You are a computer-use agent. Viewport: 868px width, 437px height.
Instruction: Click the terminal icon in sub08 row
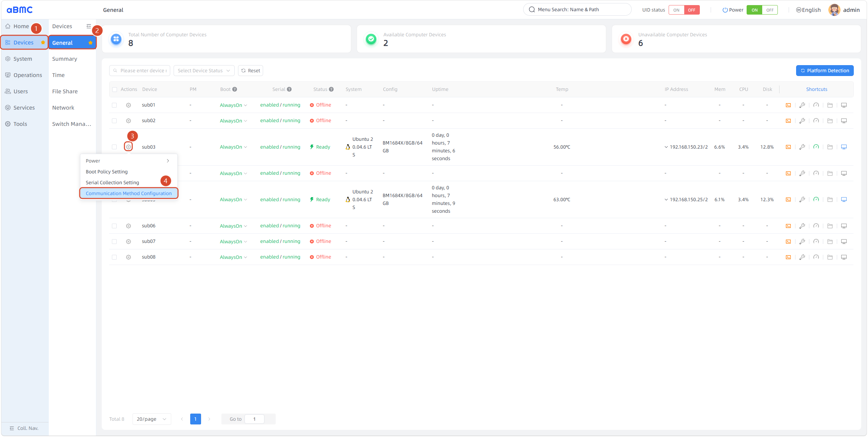click(x=788, y=257)
